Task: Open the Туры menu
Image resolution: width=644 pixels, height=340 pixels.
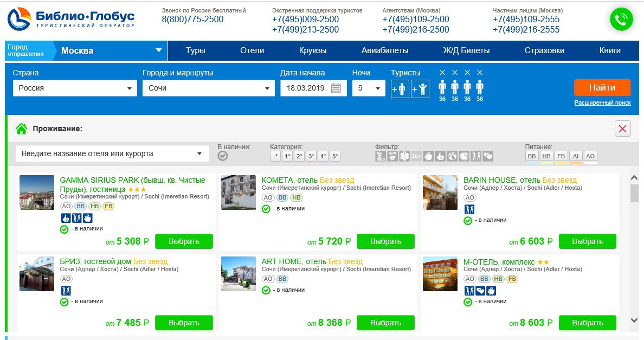Action: 195,50
